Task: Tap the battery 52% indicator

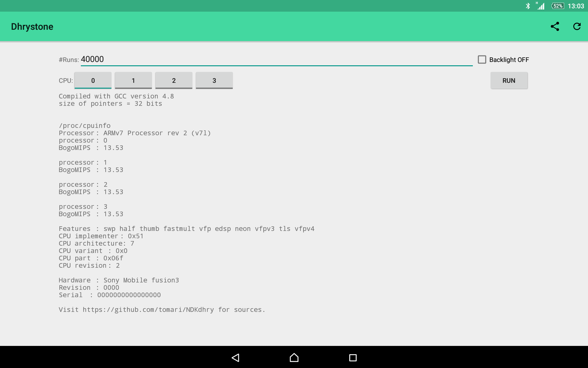Action: pyautogui.click(x=558, y=6)
